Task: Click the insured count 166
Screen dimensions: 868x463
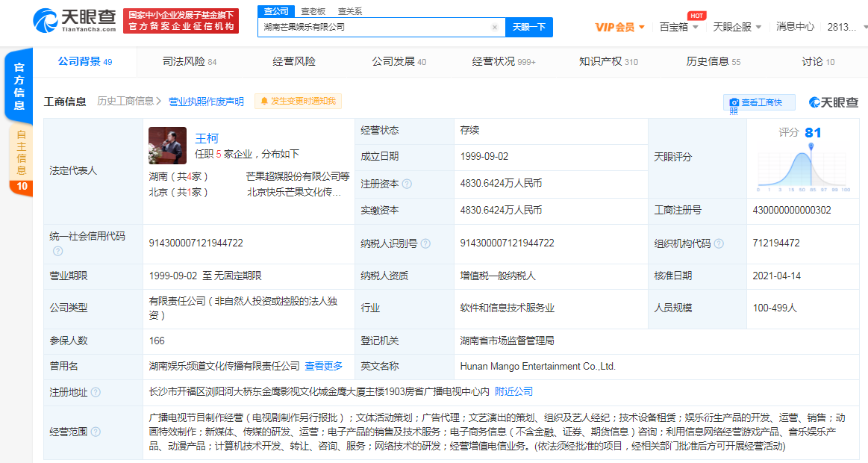Action: 157,341
